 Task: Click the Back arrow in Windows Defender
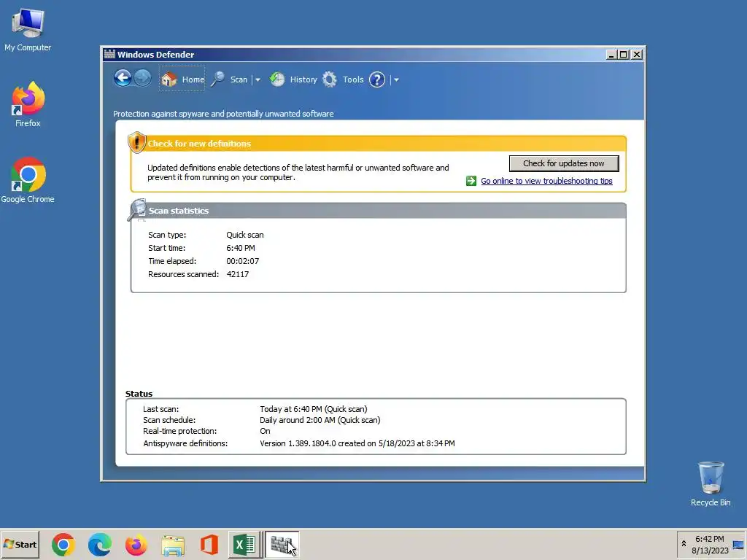coord(123,78)
